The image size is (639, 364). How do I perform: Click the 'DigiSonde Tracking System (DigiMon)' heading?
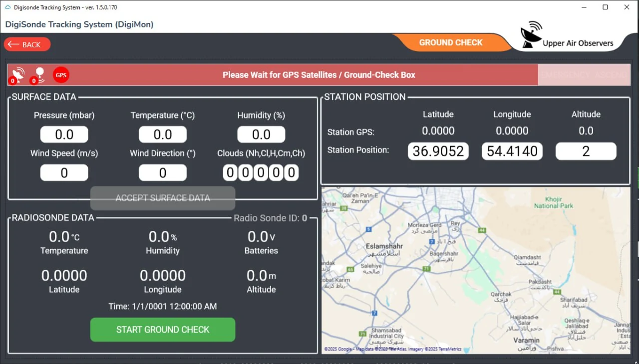tap(79, 24)
